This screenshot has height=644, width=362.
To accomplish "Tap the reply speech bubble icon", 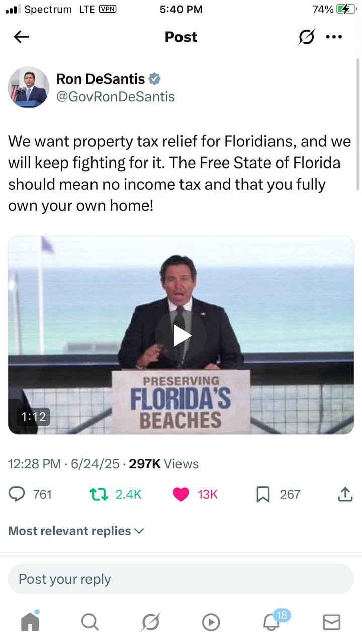I will tap(17, 494).
